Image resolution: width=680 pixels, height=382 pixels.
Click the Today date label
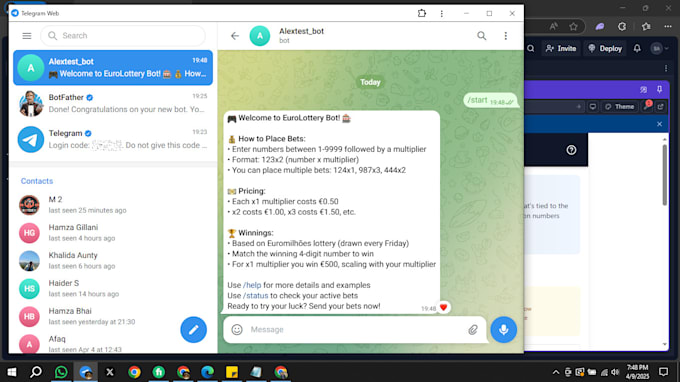[x=370, y=82]
